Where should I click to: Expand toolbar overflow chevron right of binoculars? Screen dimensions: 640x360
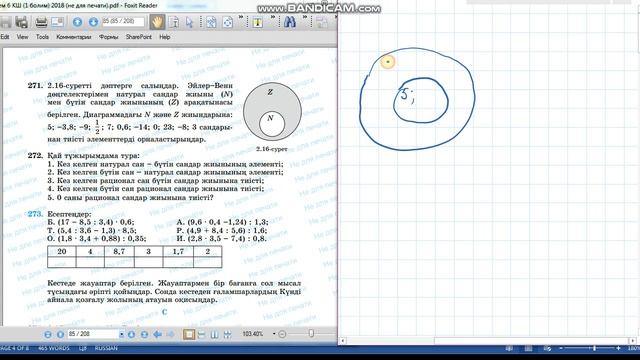pyautogui.click(x=304, y=17)
